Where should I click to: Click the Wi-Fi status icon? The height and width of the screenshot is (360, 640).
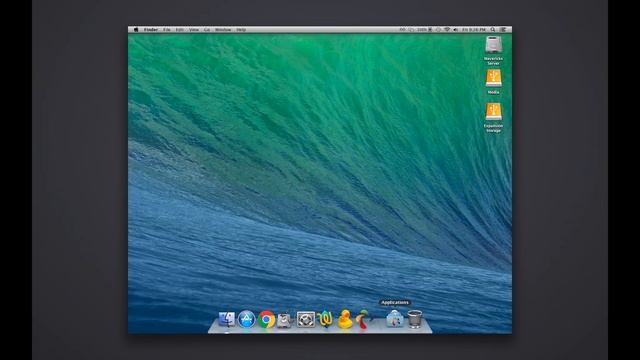(x=447, y=29)
